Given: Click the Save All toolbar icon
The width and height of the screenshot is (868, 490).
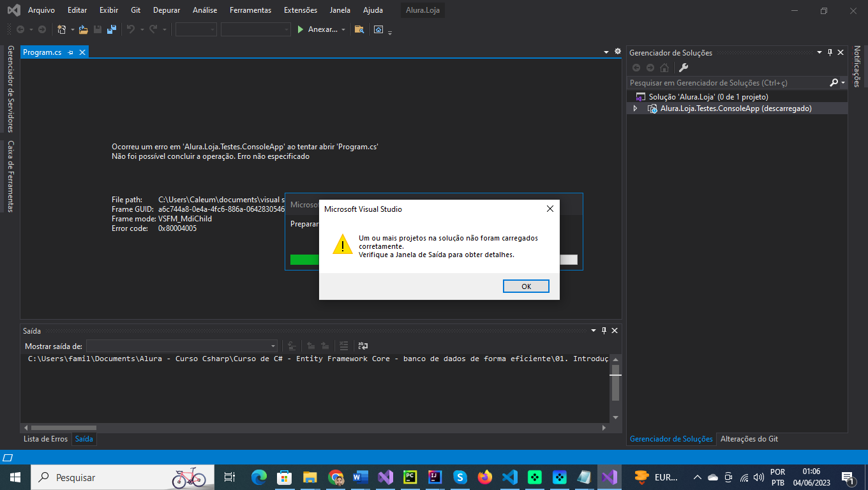Looking at the screenshot, I should (x=111, y=29).
